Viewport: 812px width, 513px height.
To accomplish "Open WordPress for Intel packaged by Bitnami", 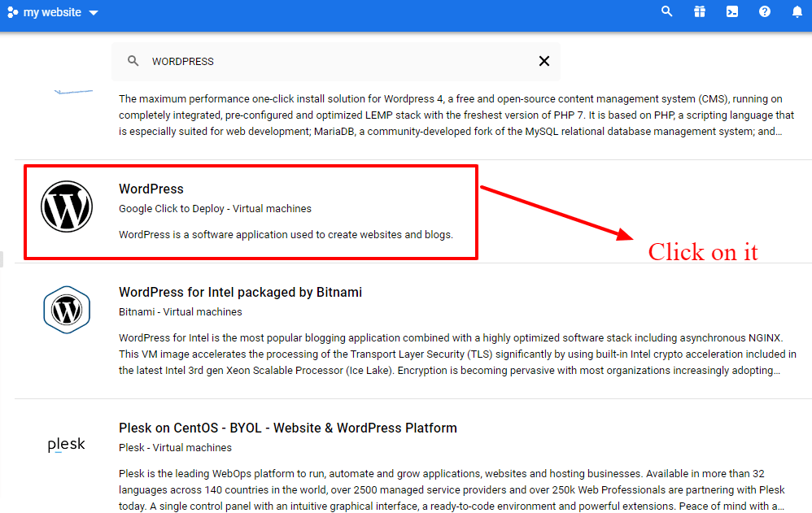I will 240,293.
